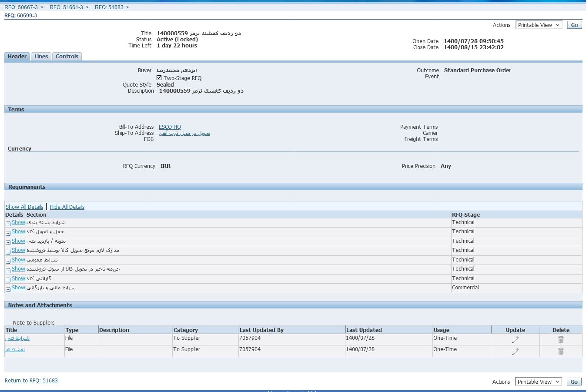586x392 pixels.
Task: Expand the شرايط مالي و بازرگاني row plus icon
Action: (x=8, y=289)
